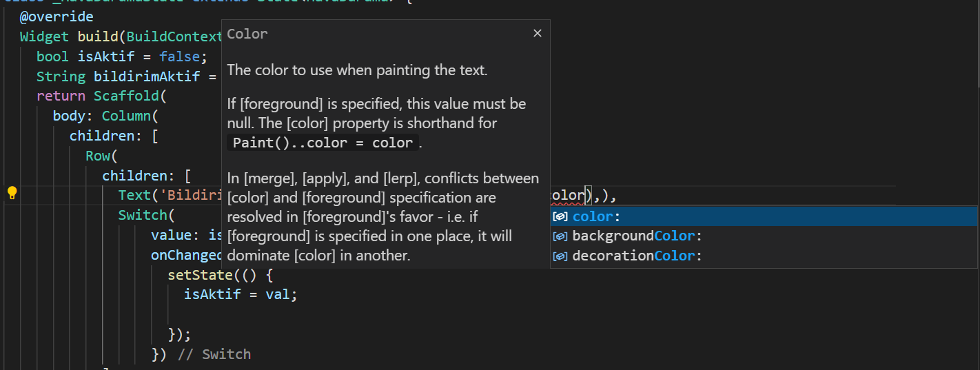Click the 'value: is' property line
Screen dimensions: 980x370
click(186, 235)
